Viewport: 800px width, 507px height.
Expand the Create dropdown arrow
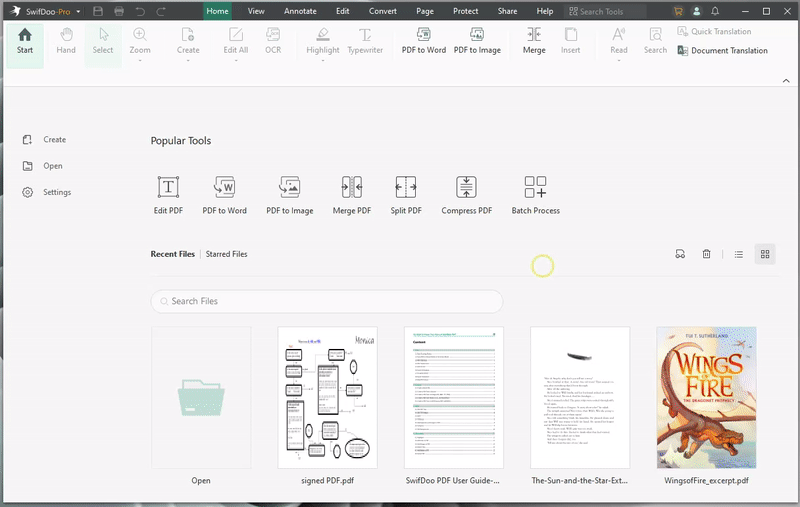click(x=188, y=61)
